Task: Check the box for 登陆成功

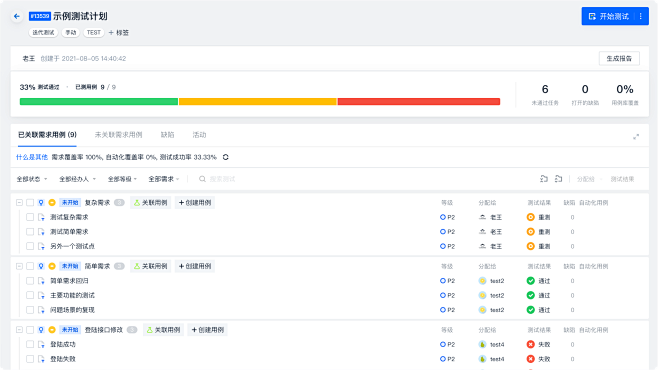Action: (x=30, y=344)
